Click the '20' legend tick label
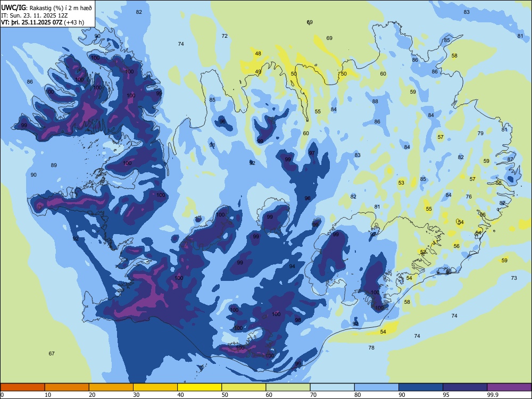Screen dimensions: 532x399 tap(92, 395)
